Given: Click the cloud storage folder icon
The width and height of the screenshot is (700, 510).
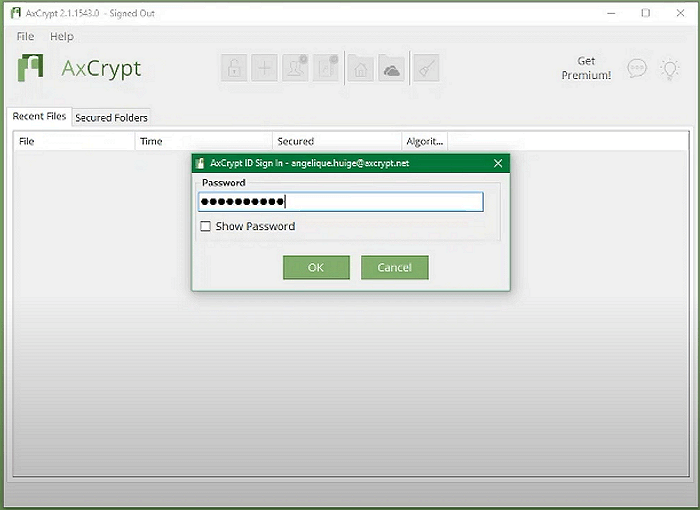Looking at the screenshot, I should (391, 68).
